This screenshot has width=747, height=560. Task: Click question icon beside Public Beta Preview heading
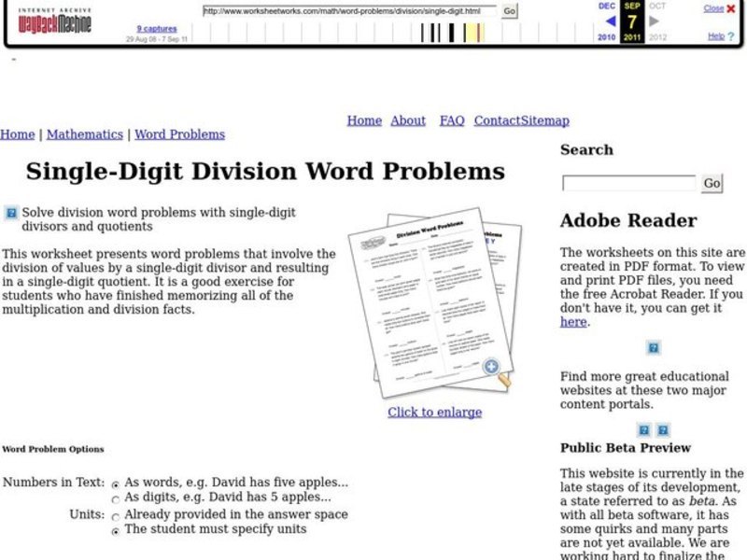[642, 430]
